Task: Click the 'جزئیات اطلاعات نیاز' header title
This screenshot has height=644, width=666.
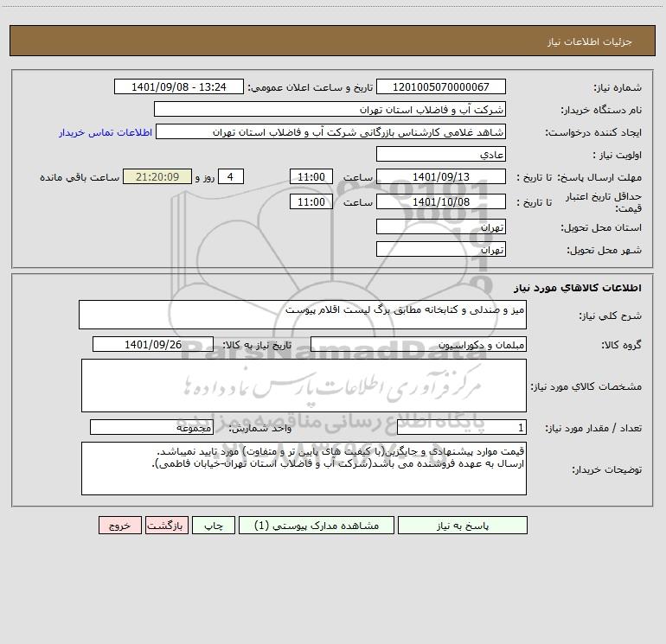Action: tap(590, 41)
